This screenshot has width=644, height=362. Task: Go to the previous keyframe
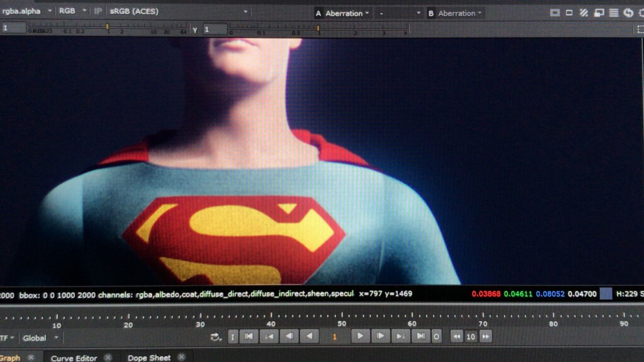[x=269, y=337]
